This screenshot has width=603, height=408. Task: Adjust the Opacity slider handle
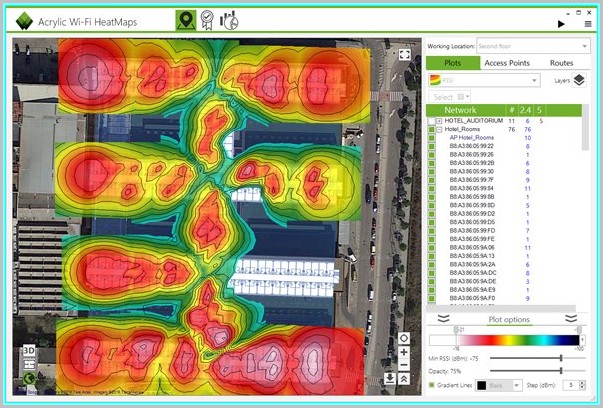pyautogui.click(x=561, y=370)
